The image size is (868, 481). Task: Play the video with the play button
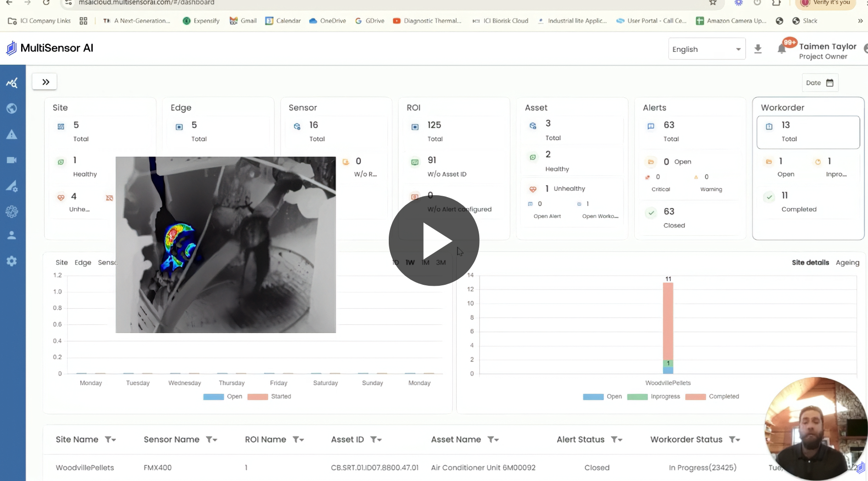coord(434,240)
